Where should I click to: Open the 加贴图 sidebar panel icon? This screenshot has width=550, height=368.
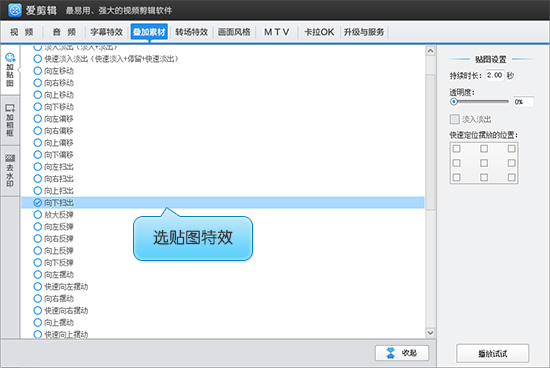click(x=10, y=57)
